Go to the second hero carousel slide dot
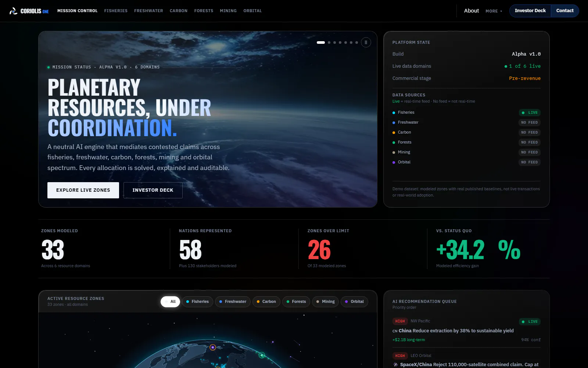 click(x=329, y=43)
